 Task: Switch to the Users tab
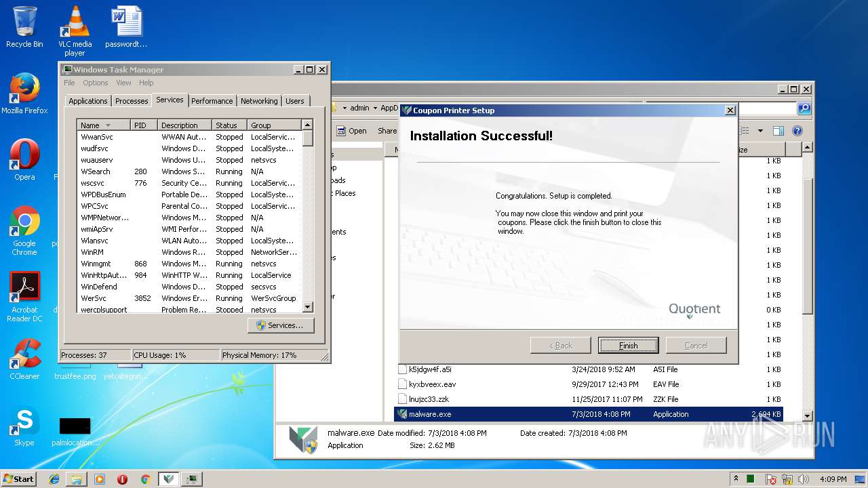pos(295,101)
